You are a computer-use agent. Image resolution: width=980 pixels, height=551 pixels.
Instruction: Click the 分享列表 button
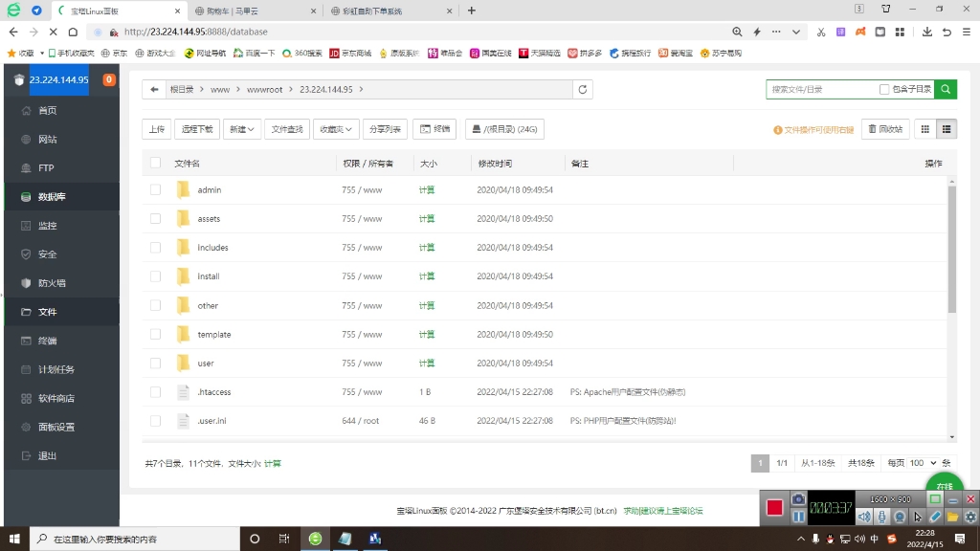point(385,129)
